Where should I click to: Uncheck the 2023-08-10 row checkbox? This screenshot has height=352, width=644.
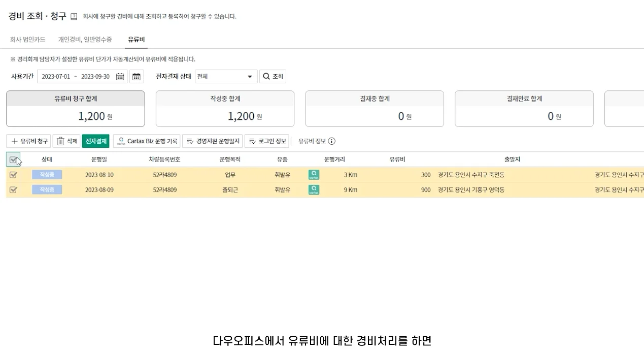[13, 175]
